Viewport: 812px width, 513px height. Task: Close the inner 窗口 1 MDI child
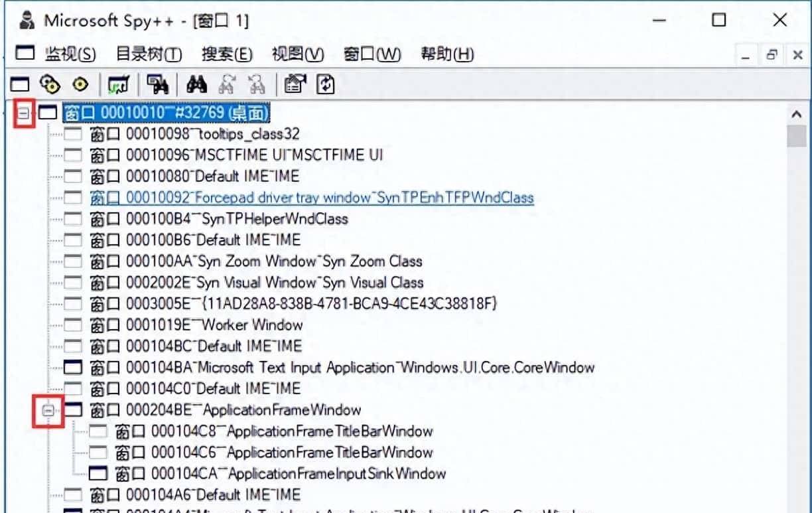pyautogui.click(x=797, y=56)
